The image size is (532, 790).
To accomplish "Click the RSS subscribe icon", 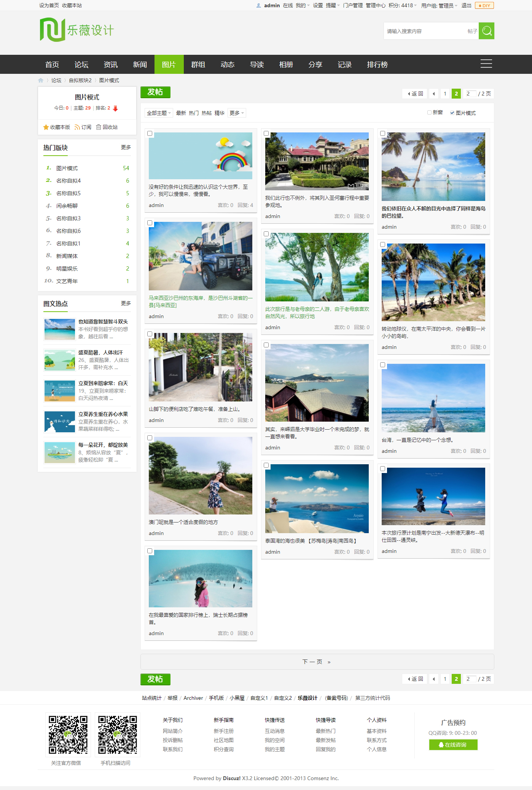I will pos(77,127).
